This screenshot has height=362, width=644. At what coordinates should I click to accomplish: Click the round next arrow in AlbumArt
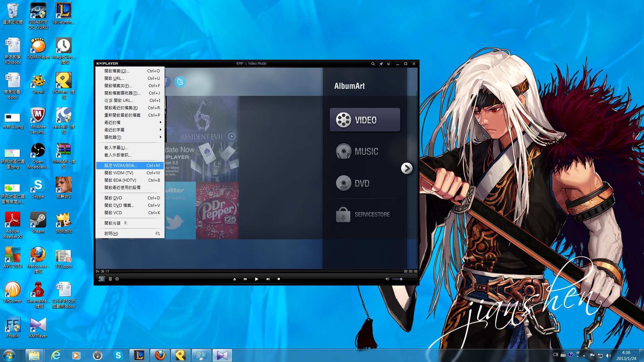pyautogui.click(x=407, y=168)
